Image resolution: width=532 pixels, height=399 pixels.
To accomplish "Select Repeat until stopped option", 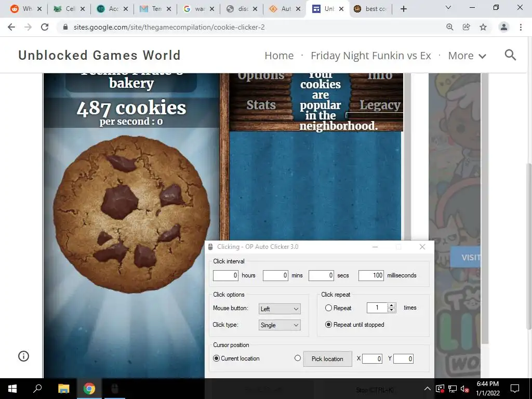I will (328, 325).
